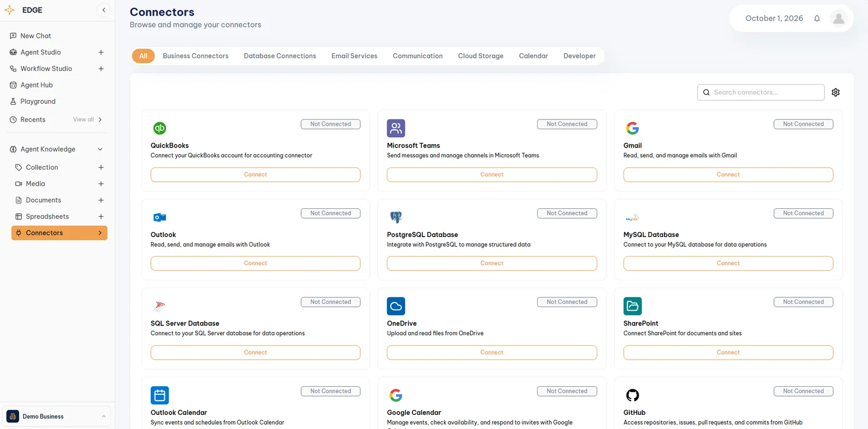
Task: Click the GitHub logo icon
Action: tap(633, 395)
